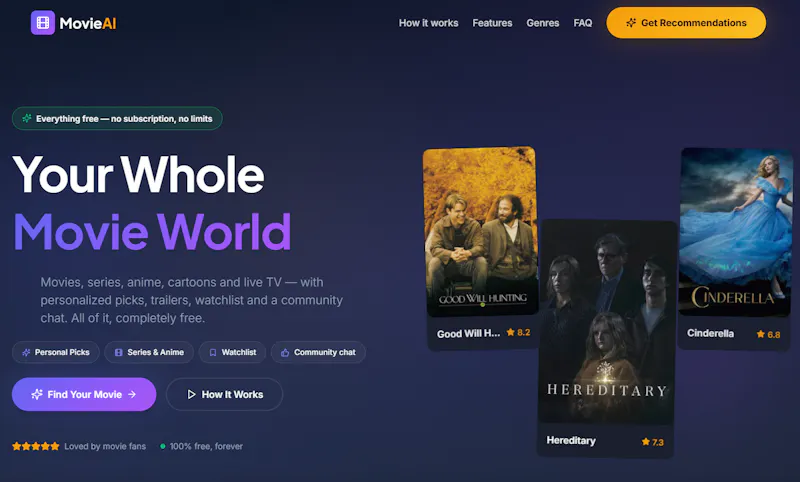
Task: Open the Genres nav link
Action: (x=543, y=23)
